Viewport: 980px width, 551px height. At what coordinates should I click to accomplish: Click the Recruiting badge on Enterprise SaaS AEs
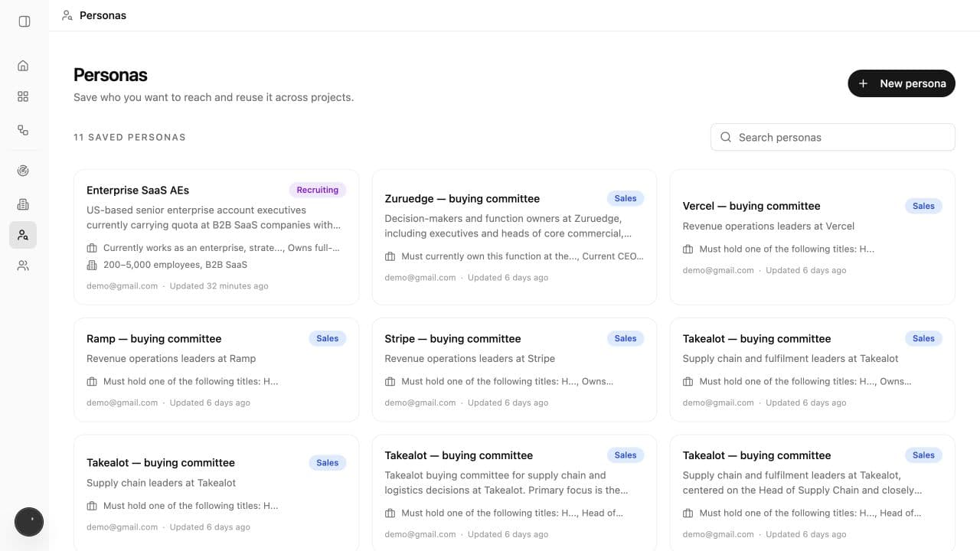click(318, 190)
